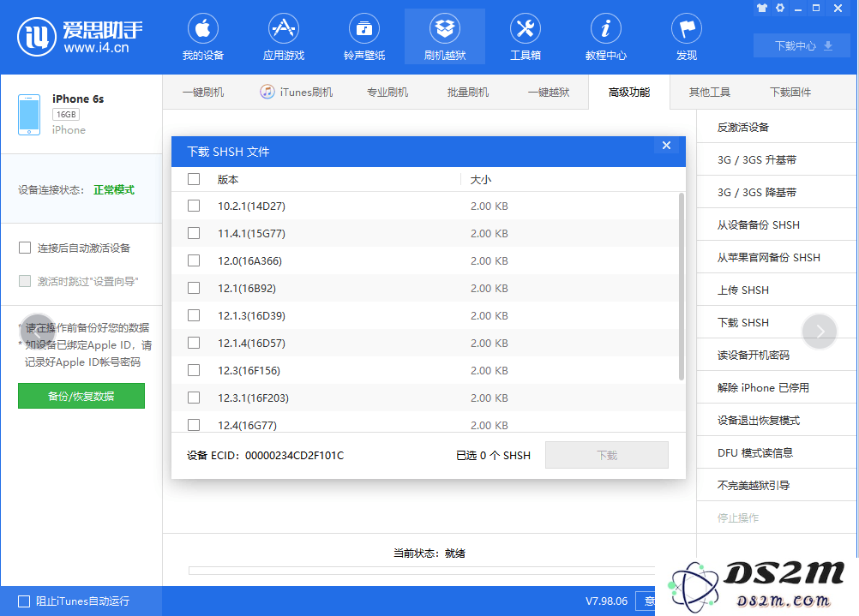Open the 发现 flag icon

pos(687,28)
